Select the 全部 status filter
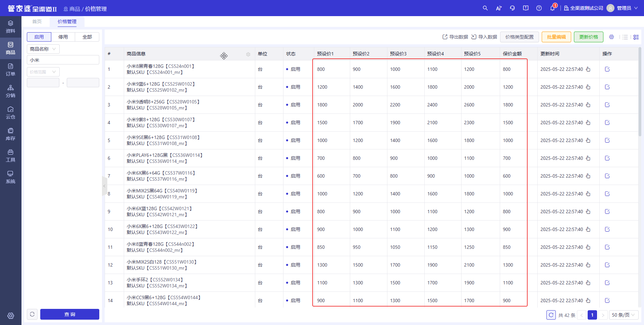The image size is (644, 325). (x=87, y=37)
